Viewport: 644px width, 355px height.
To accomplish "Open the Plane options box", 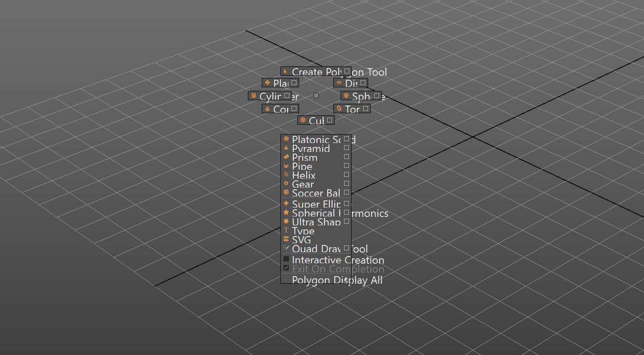I will point(294,82).
